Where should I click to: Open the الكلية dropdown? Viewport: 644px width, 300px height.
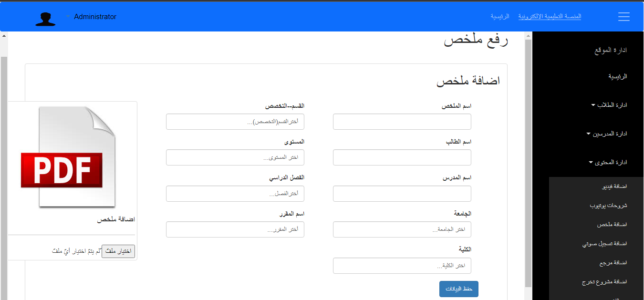pyautogui.click(x=402, y=266)
